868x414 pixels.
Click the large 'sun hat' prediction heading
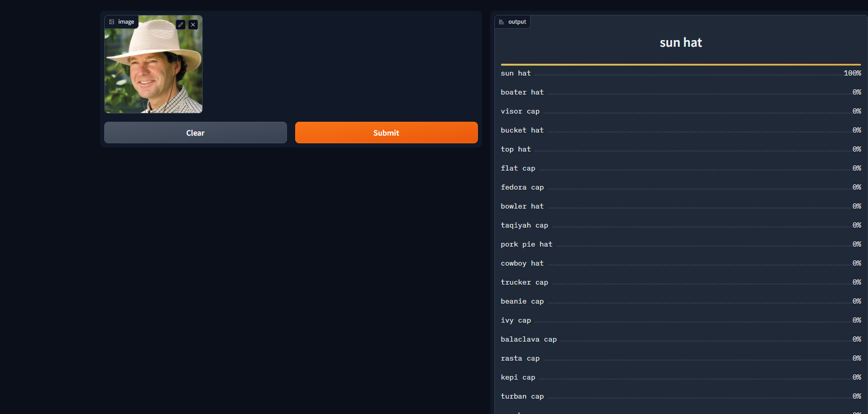pos(681,43)
